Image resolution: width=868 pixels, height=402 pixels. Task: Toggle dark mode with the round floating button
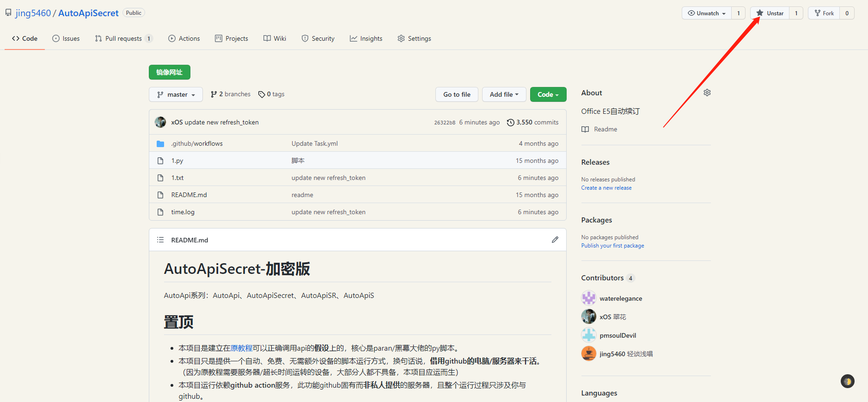pyautogui.click(x=848, y=381)
